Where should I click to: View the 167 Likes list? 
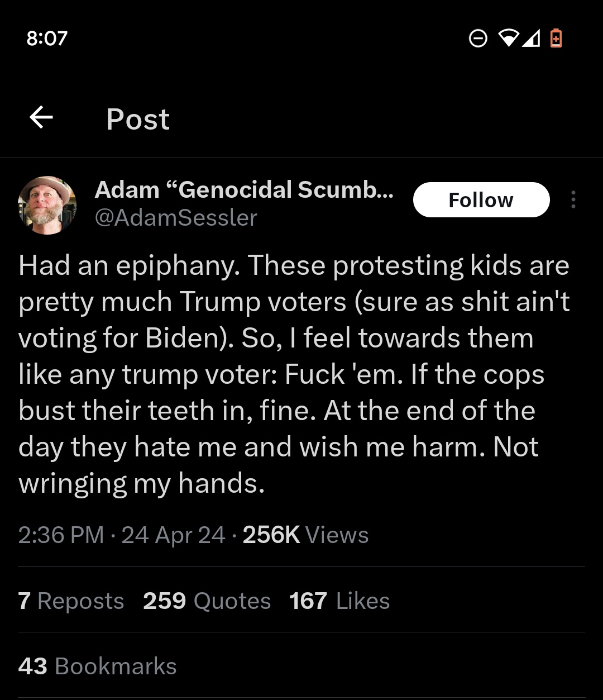pyautogui.click(x=339, y=601)
